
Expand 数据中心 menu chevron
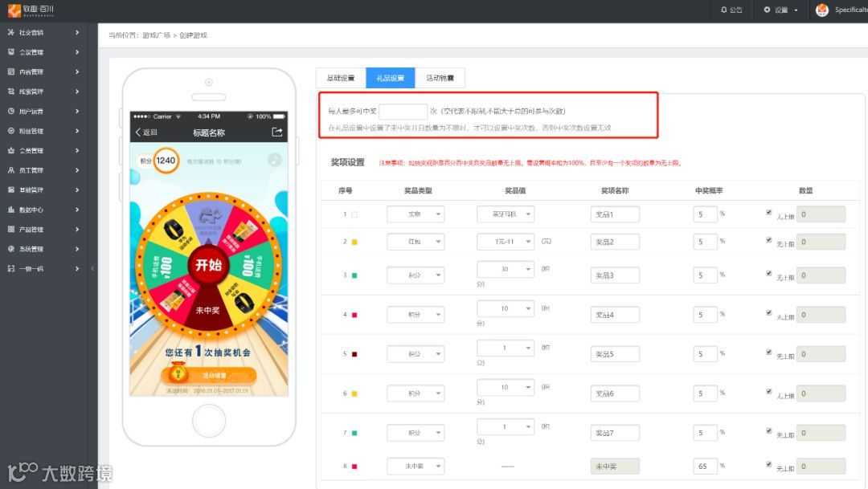click(x=77, y=210)
